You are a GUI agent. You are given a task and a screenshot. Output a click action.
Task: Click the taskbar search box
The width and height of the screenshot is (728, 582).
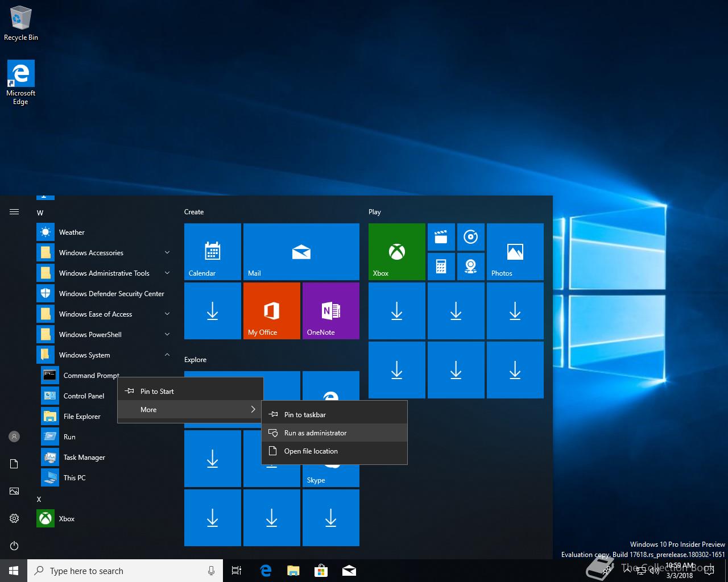click(125, 571)
